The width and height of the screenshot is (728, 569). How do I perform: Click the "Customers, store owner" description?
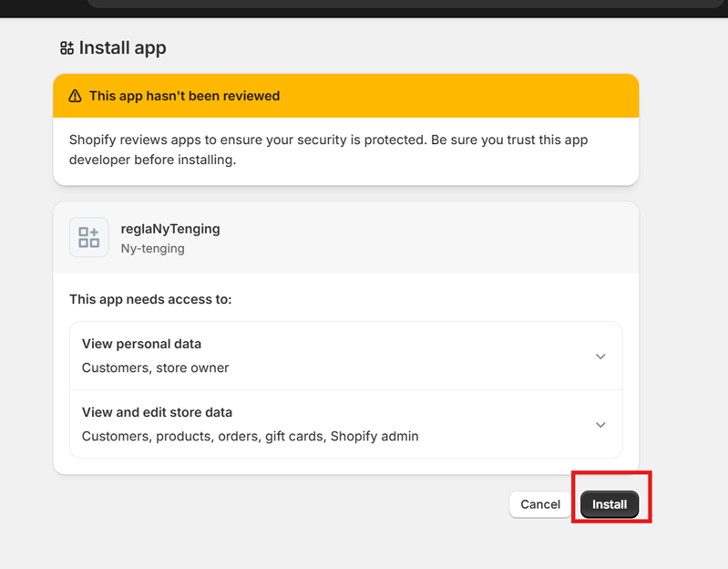coord(155,367)
